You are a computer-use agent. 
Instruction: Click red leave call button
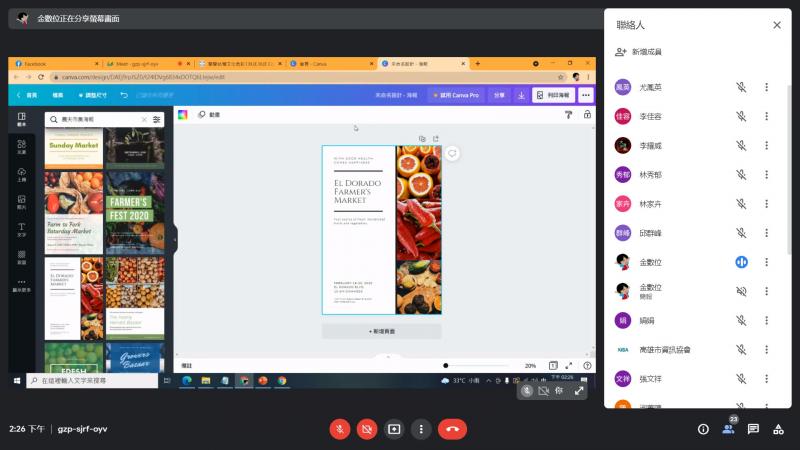452,429
